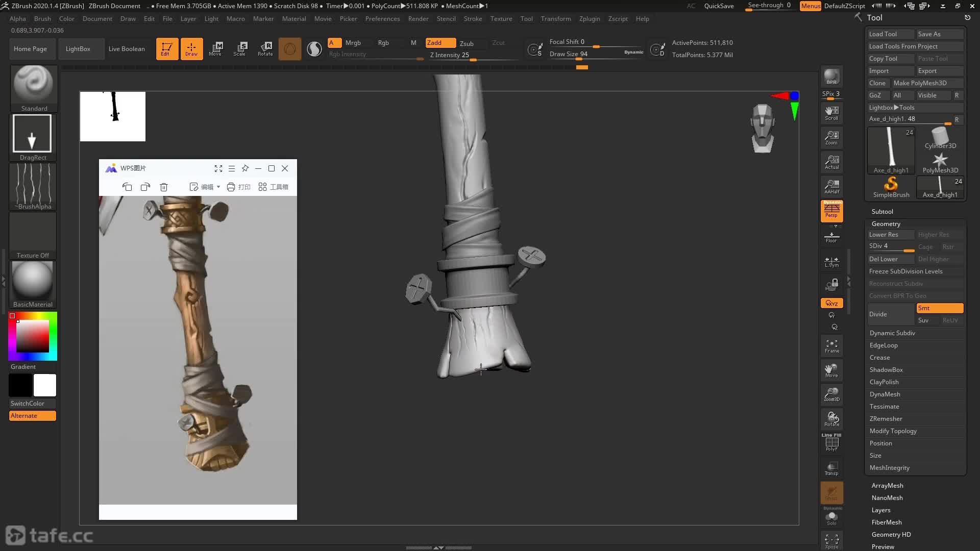The width and height of the screenshot is (980, 551).
Task: Toggle L.Sym local symmetry
Action: pos(831,262)
